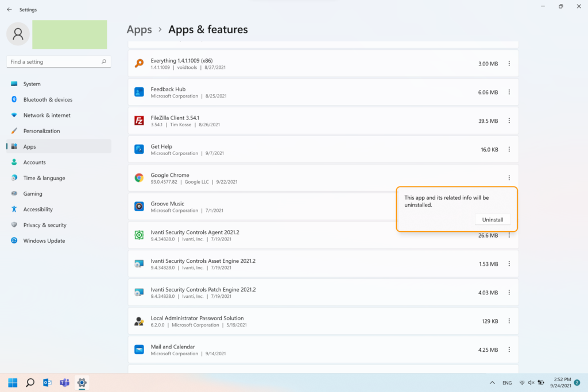
Task: Navigate to the Apps breadcrumb link
Action: [139, 30]
